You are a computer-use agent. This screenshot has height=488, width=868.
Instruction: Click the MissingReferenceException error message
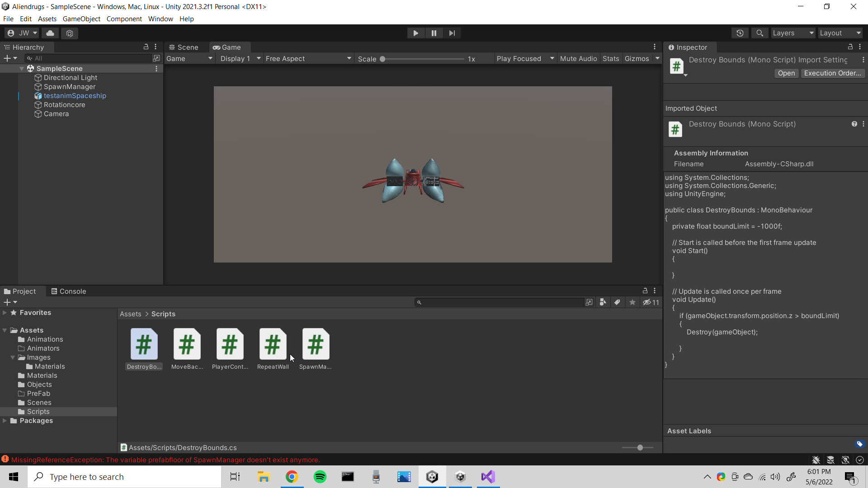pyautogui.click(x=165, y=460)
